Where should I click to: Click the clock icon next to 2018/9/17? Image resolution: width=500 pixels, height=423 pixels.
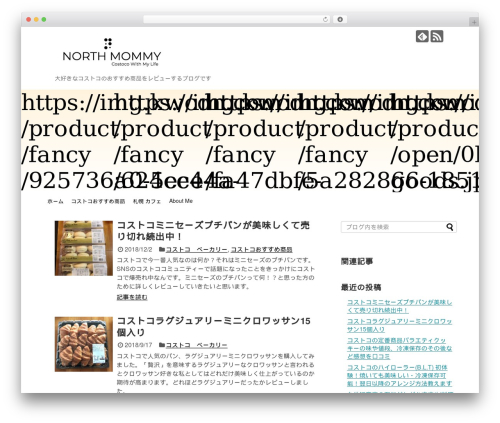click(x=120, y=345)
